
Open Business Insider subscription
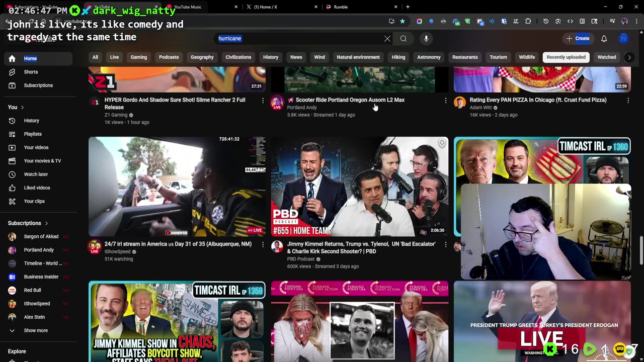click(38, 277)
